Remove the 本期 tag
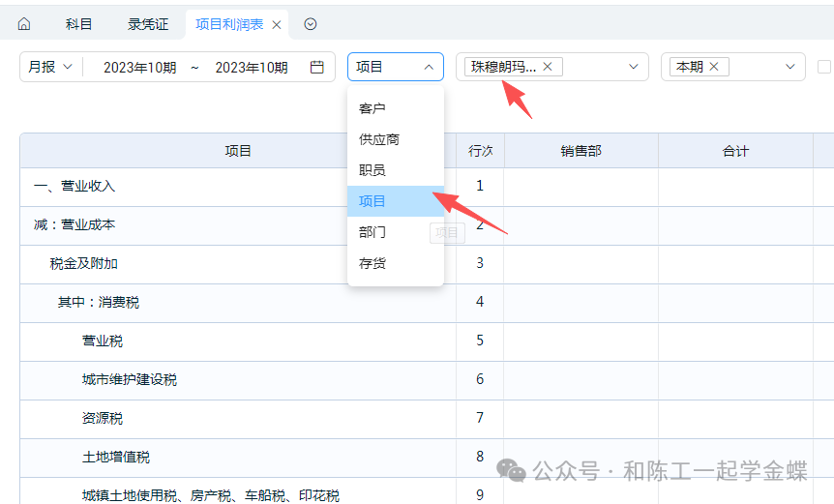Screen dimensions: 834x504 point(714,67)
